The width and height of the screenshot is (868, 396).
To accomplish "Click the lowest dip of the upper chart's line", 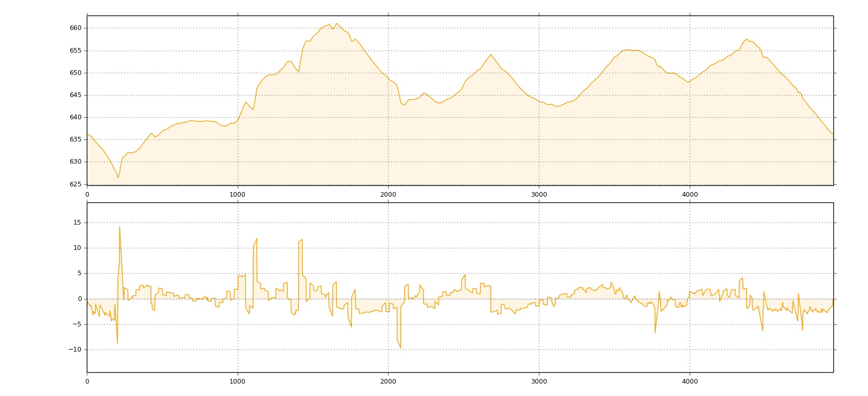I will click(x=118, y=178).
